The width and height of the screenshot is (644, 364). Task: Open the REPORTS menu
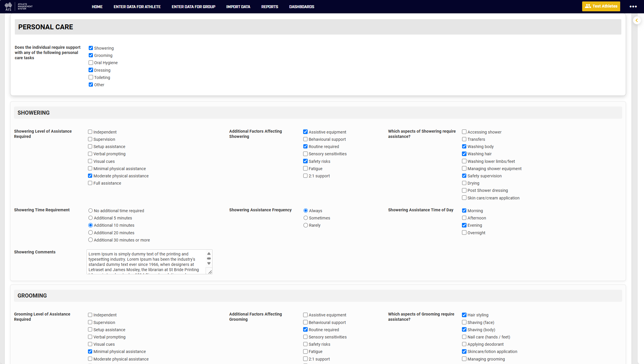(x=270, y=7)
